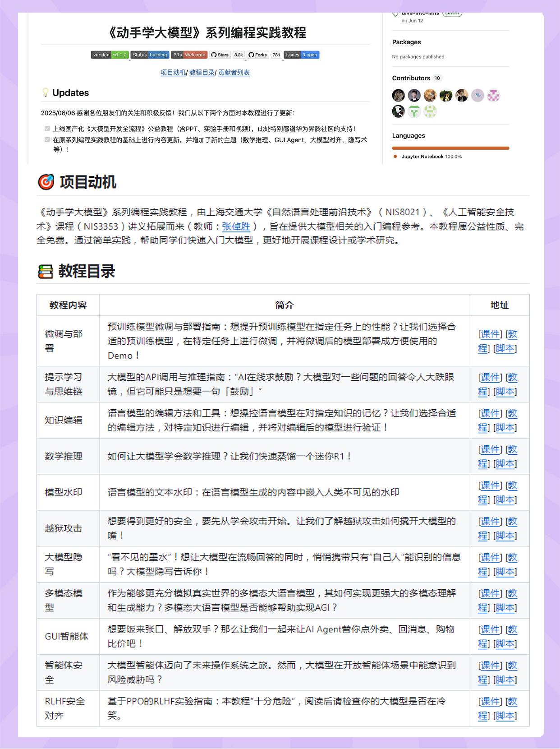Open teacher 张倬胜 profile link

(x=236, y=227)
